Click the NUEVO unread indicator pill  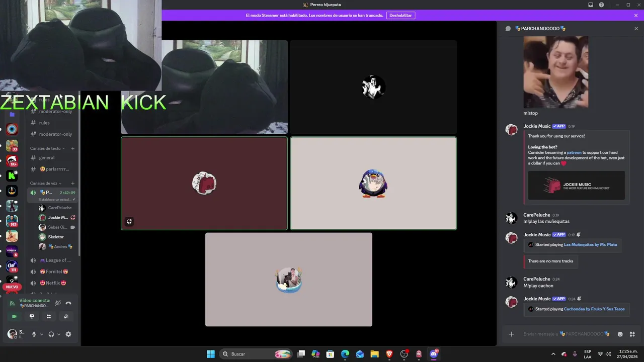[x=12, y=287]
